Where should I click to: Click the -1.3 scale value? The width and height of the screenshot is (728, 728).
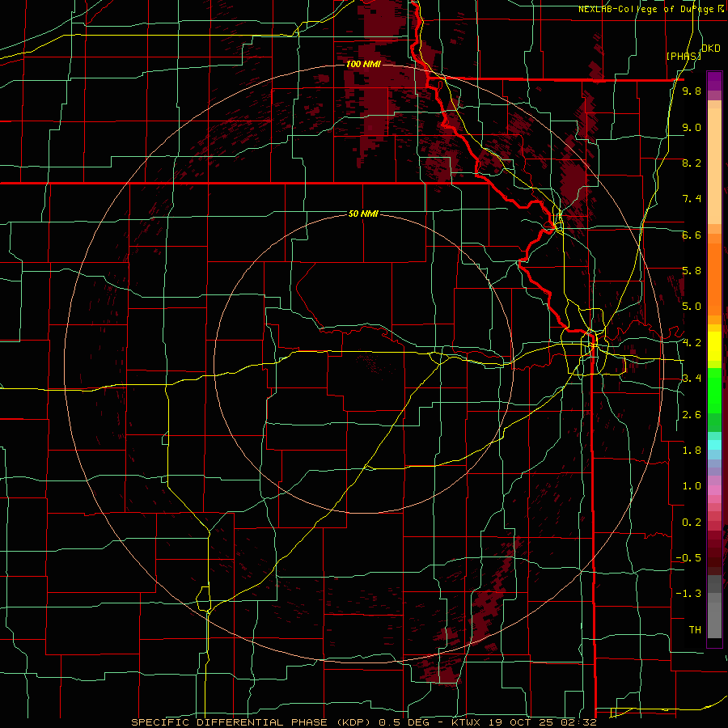(688, 594)
